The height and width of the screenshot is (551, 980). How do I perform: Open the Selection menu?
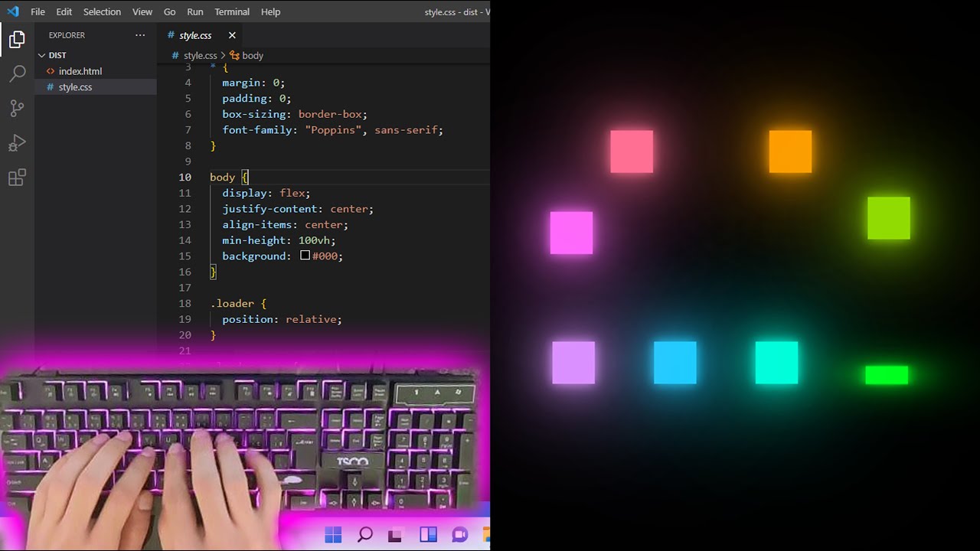pos(102,11)
